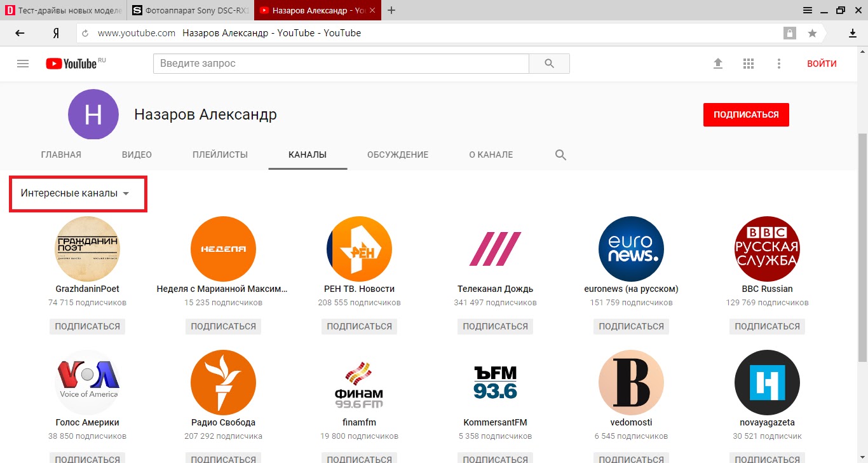Focus the Введите запрос search field
Screen dimensions: 868x463
tap(341, 64)
